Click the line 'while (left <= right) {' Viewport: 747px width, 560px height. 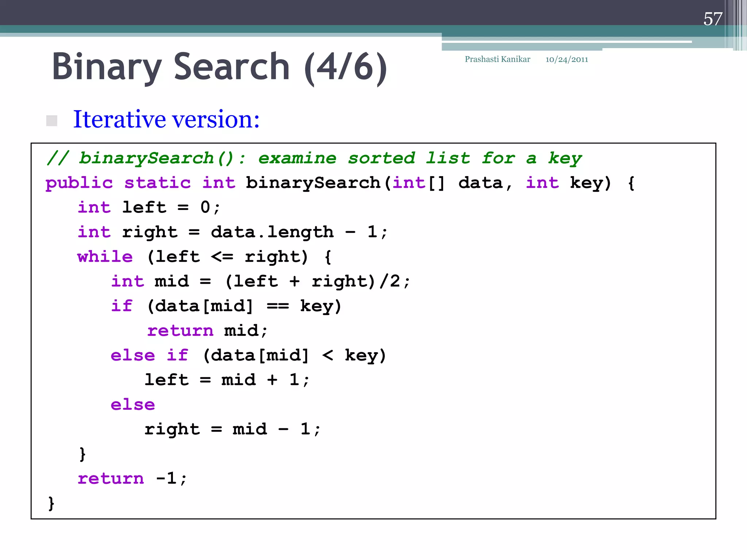(204, 257)
